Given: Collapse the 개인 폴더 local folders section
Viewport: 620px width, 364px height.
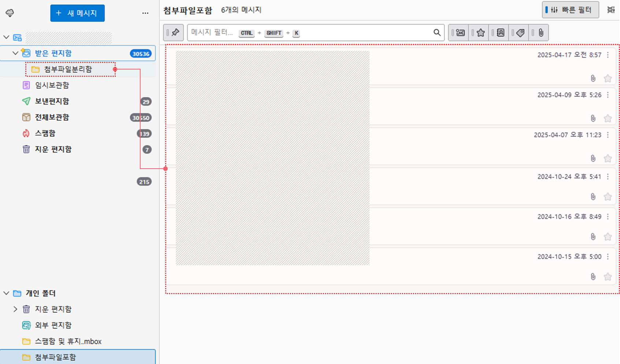Looking at the screenshot, I should (6, 293).
